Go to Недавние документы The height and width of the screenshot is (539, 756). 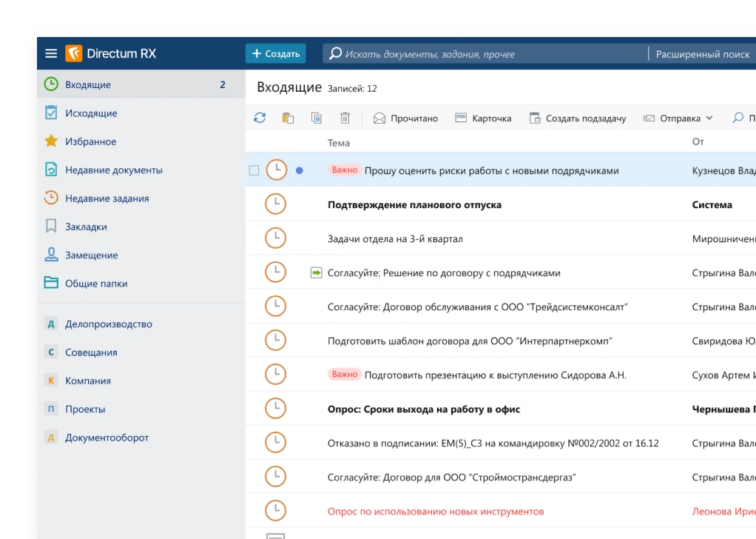coord(113,170)
